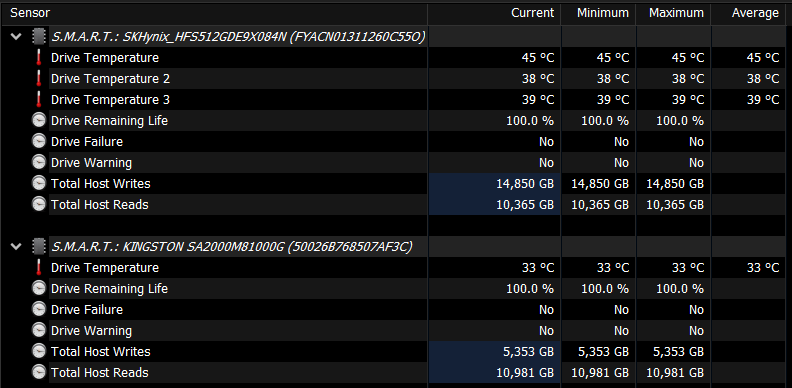Click thermometer icon for Drive Temperature 3

(38, 100)
